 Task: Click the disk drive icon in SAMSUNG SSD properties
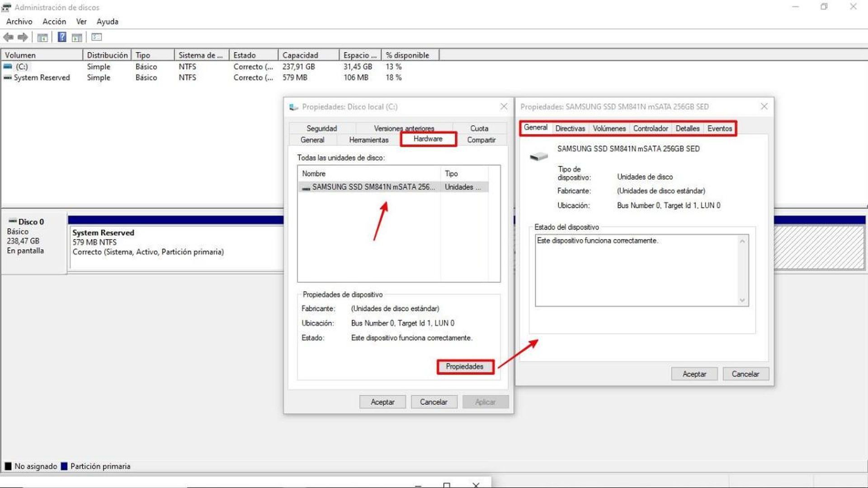[538, 156]
